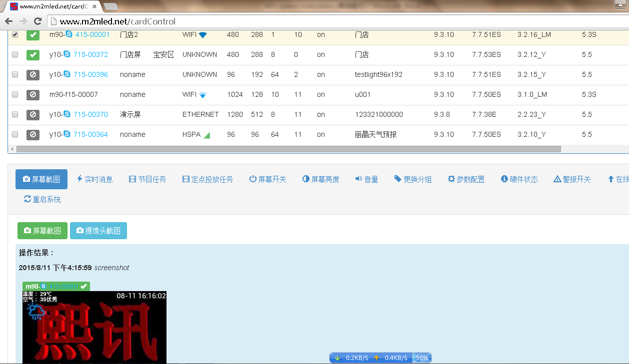The image size is (629, 364).
Task: Open the device link 715-00372
Action: point(90,54)
